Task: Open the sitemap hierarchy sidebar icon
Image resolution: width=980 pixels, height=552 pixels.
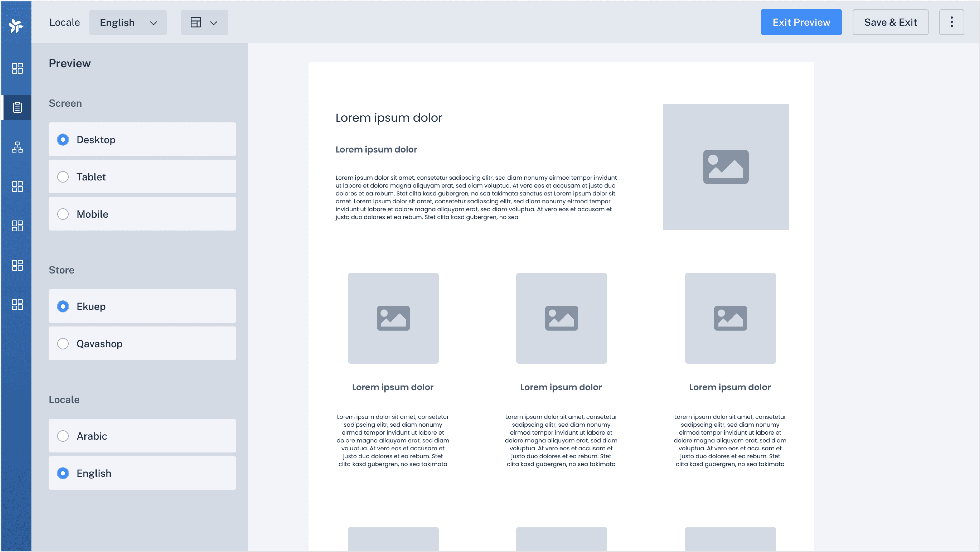Action: click(x=17, y=147)
